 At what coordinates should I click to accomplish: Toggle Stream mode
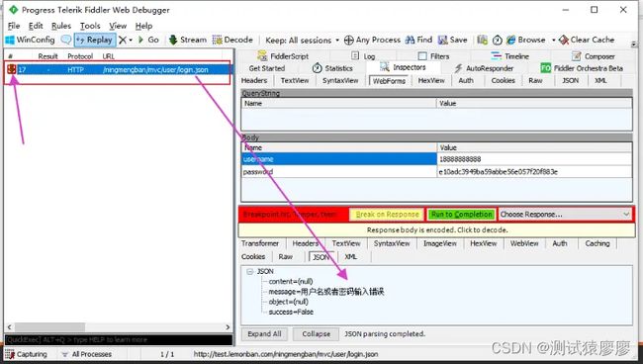(x=187, y=40)
